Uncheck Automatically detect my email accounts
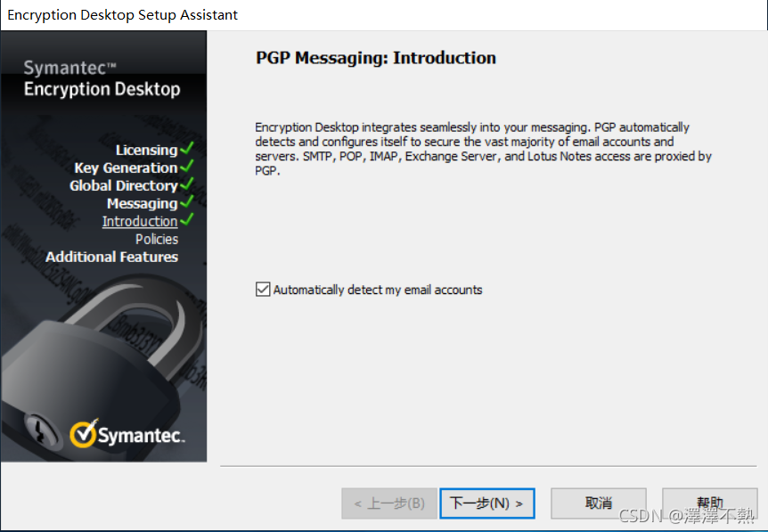Viewport: 768px width, 532px height. pyautogui.click(x=263, y=290)
